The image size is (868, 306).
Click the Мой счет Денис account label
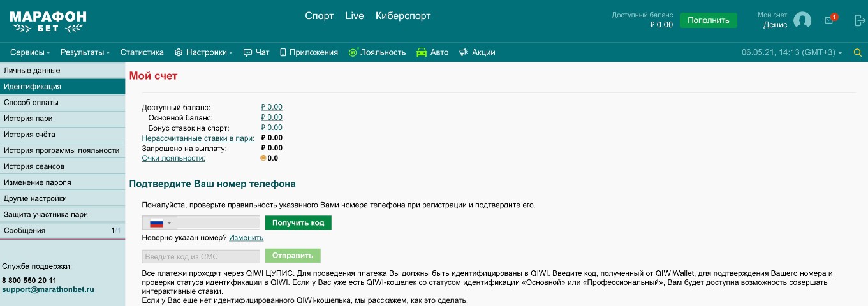(772, 20)
